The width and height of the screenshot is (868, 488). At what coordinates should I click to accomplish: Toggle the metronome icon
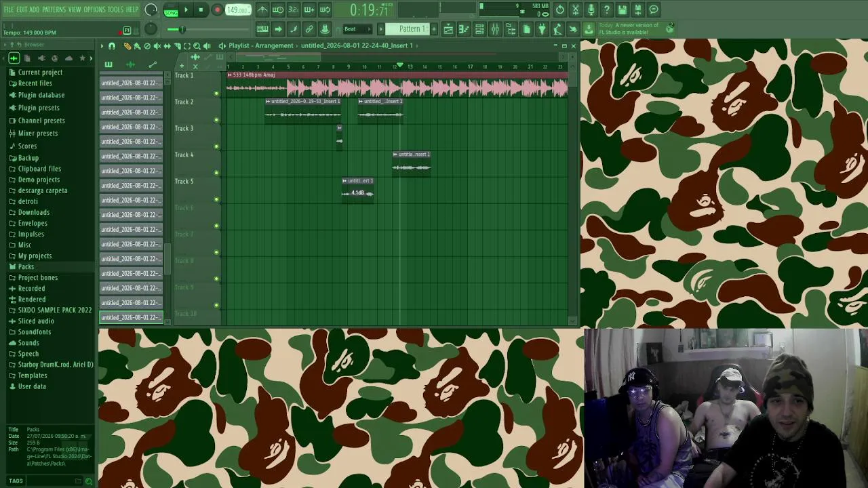tap(262, 9)
